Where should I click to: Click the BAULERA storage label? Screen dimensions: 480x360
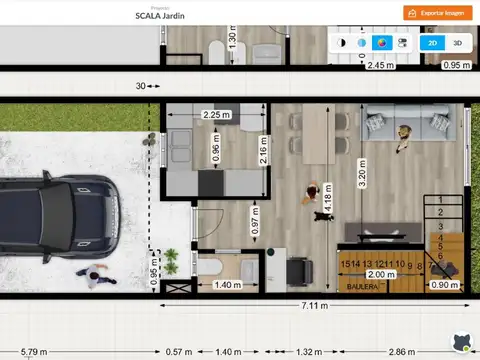(x=362, y=287)
